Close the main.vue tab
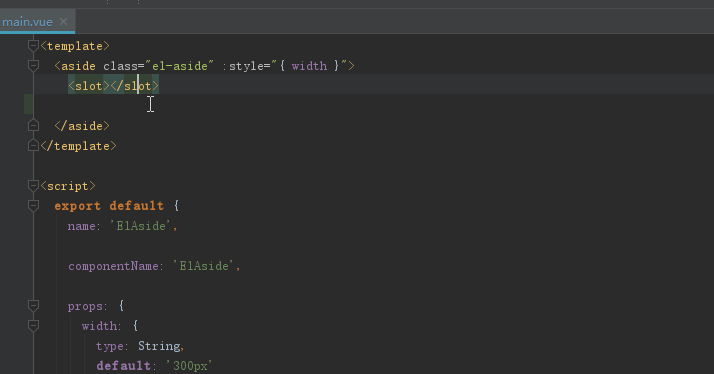 (64, 21)
